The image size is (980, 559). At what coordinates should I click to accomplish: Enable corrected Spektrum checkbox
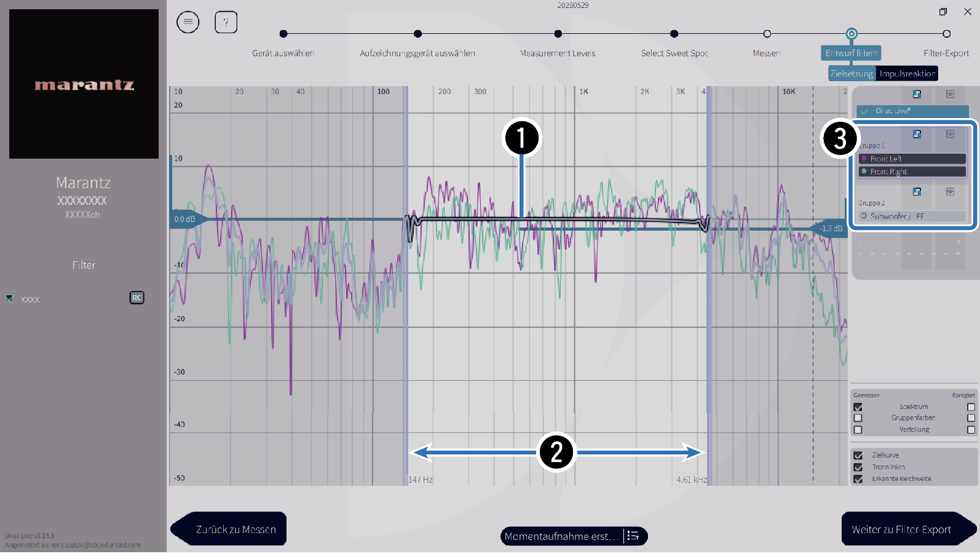tap(971, 407)
